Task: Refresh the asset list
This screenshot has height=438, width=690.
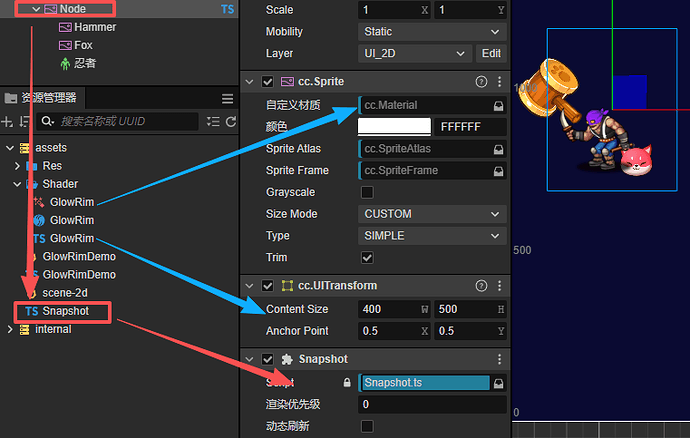Action: tap(231, 121)
